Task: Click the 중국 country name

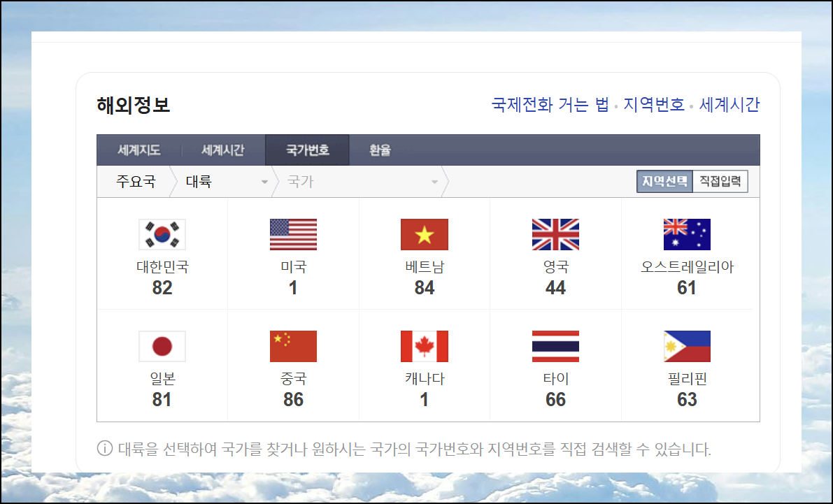Action: click(293, 379)
